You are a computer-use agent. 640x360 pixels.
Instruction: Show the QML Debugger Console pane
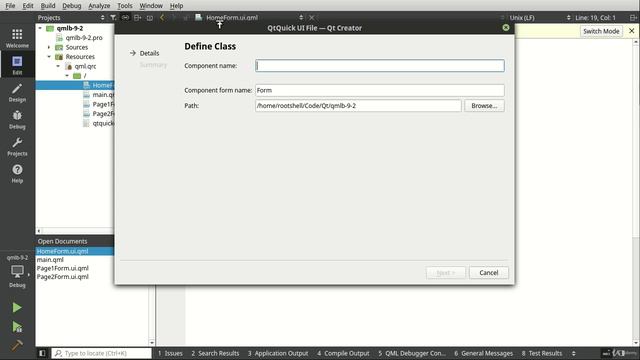tap(412, 353)
